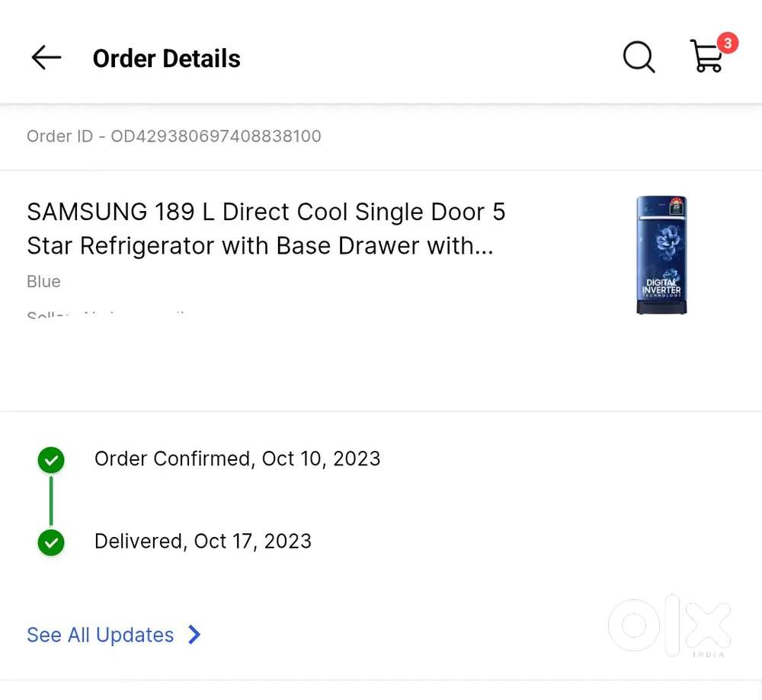Tap the Samsung refrigerator product thumbnail

[x=661, y=255]
